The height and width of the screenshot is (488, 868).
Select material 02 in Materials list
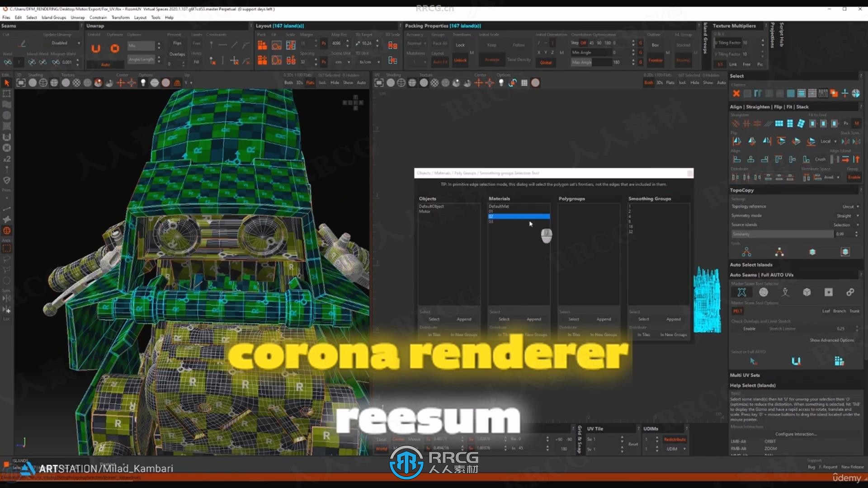(x=519, y=216)
